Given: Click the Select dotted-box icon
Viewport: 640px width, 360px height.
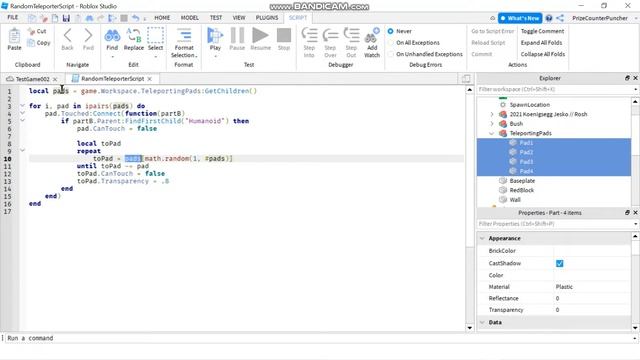Looking at the screenshot, I should pos(156,36).
